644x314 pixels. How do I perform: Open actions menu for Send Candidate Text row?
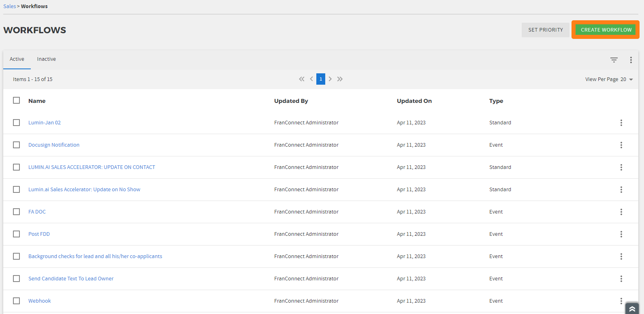(621, 279)
